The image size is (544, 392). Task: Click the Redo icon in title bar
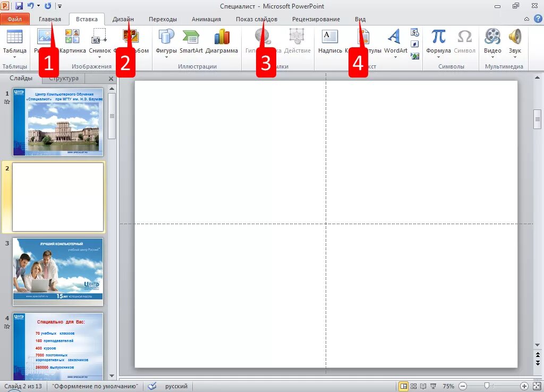[x=48, y=6]
